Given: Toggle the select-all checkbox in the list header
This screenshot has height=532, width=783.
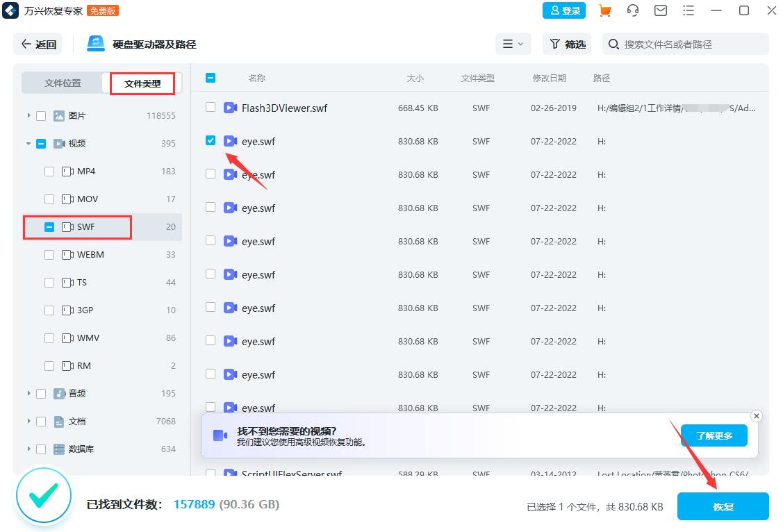Looking at the screenshot, I should (x=211, y=78).
